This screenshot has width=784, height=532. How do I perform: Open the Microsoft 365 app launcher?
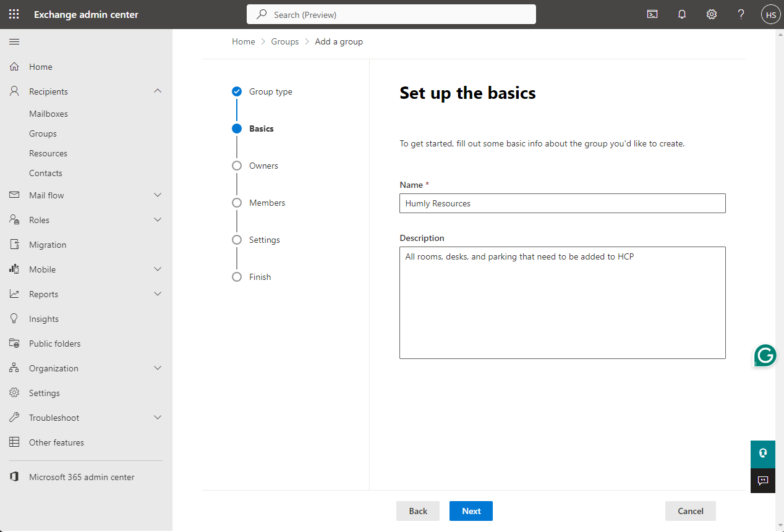(14, 14)
